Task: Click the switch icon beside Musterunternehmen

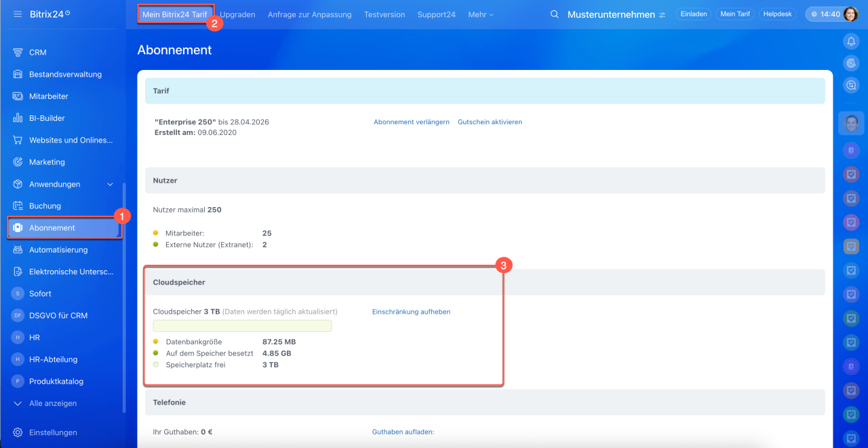Action: (x=662, y=15)
